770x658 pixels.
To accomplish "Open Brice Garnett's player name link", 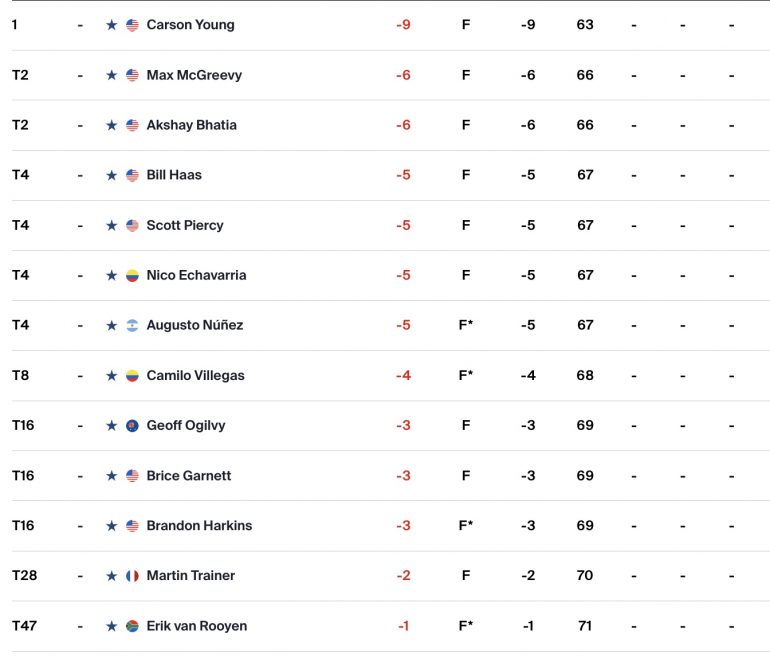I will pyautogui.click(x=189, y=476).
